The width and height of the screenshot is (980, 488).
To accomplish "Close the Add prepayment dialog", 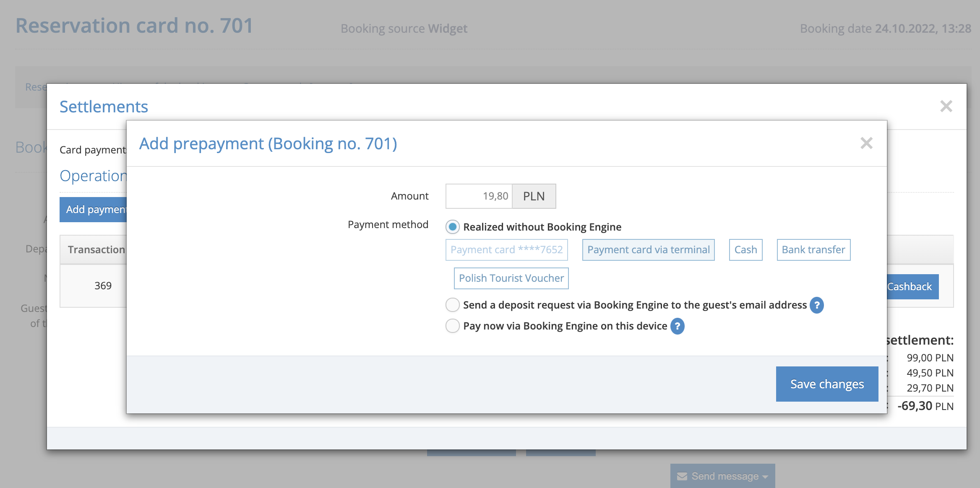I will point(866,143).
